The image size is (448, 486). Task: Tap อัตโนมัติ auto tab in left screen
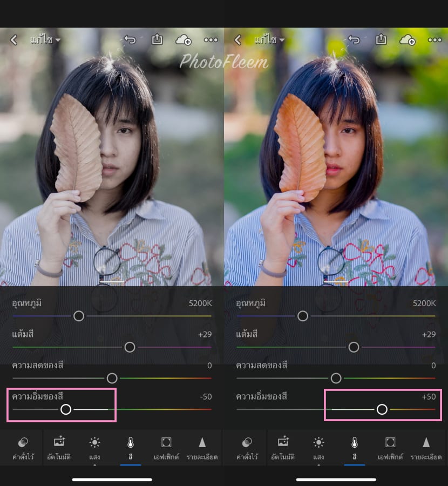(x=59, y=448)
